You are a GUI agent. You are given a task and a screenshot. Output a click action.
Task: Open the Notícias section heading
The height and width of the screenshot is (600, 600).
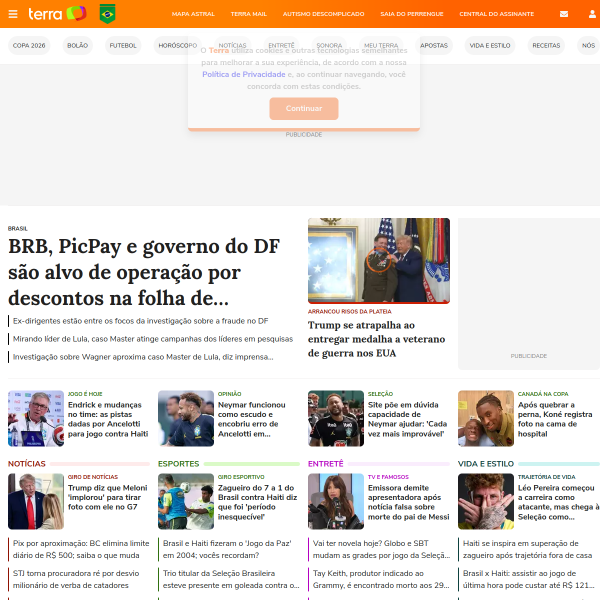pyautogui.click(x=27, y=464)
